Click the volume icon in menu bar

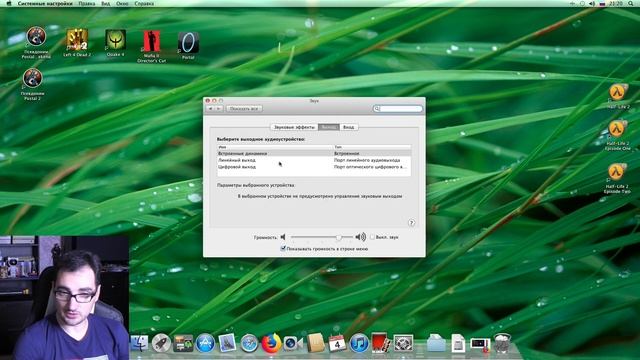tap(592, 3)
